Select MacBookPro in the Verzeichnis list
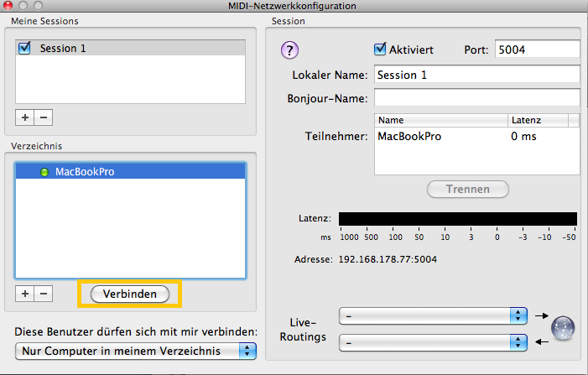The image size is (588, 375). [x=85, y=172]
